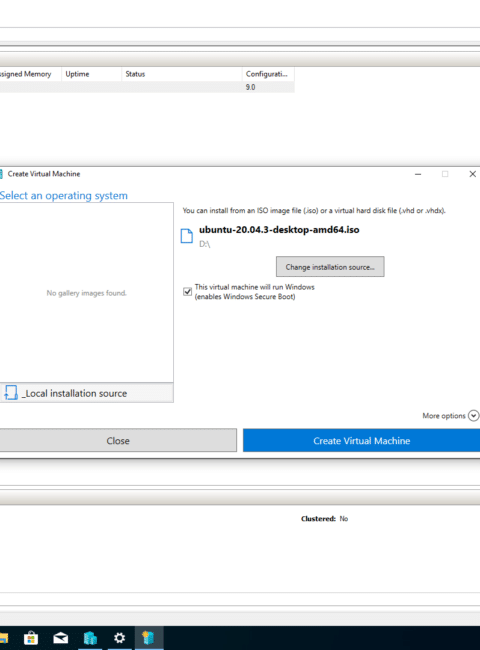Click the Select an operating system heading

tap(64, 196)
